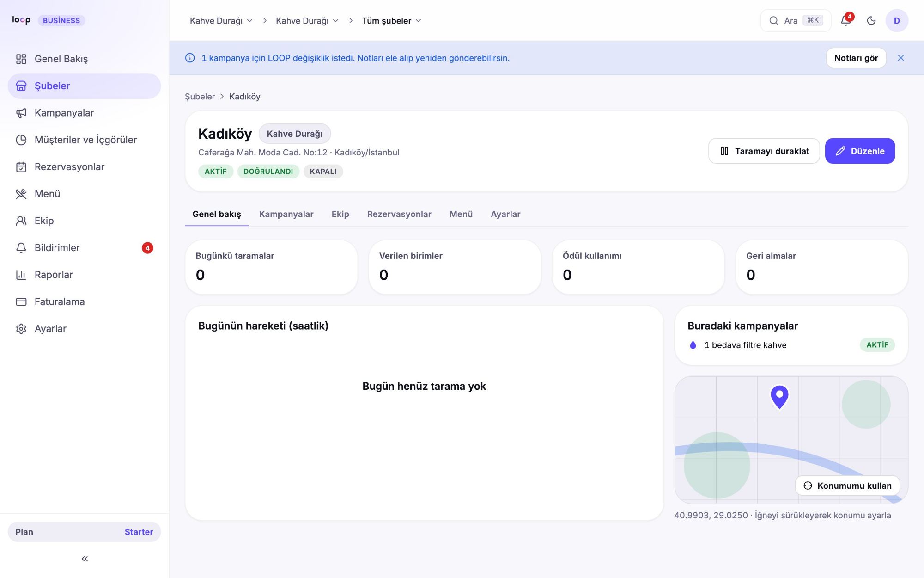Click the Kadıköy breadcrumb text
This screenshot has width=924, height=578.
click(245, 97)
